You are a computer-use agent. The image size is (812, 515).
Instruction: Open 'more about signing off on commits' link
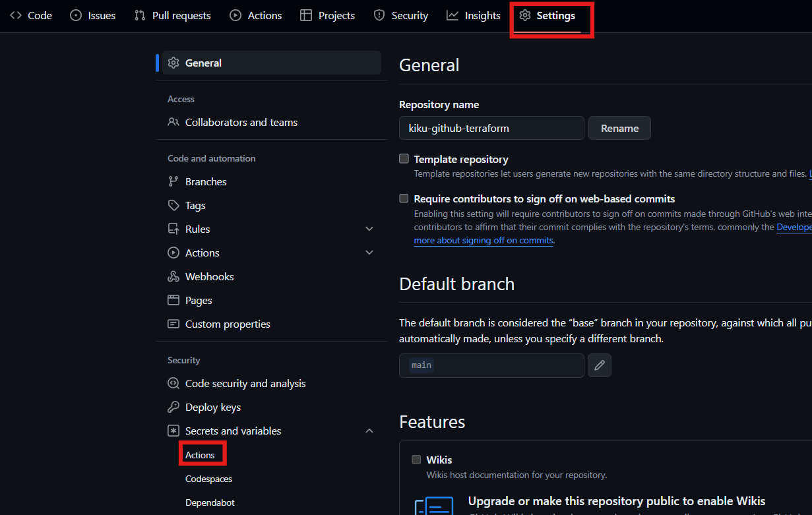pos(484,240)
